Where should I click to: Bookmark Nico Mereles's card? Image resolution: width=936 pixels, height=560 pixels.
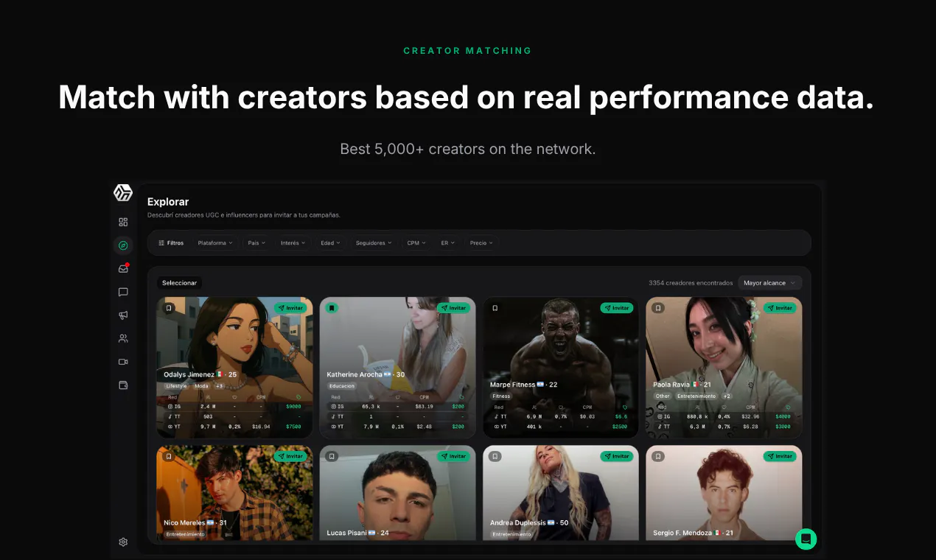pyautogui.click(x=169, y=456)
